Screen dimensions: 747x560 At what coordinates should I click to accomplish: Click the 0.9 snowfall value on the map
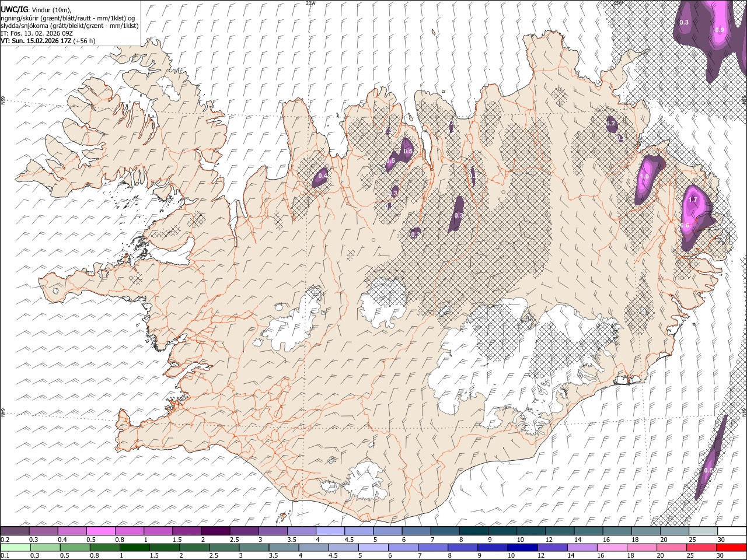tap(720, 30)
